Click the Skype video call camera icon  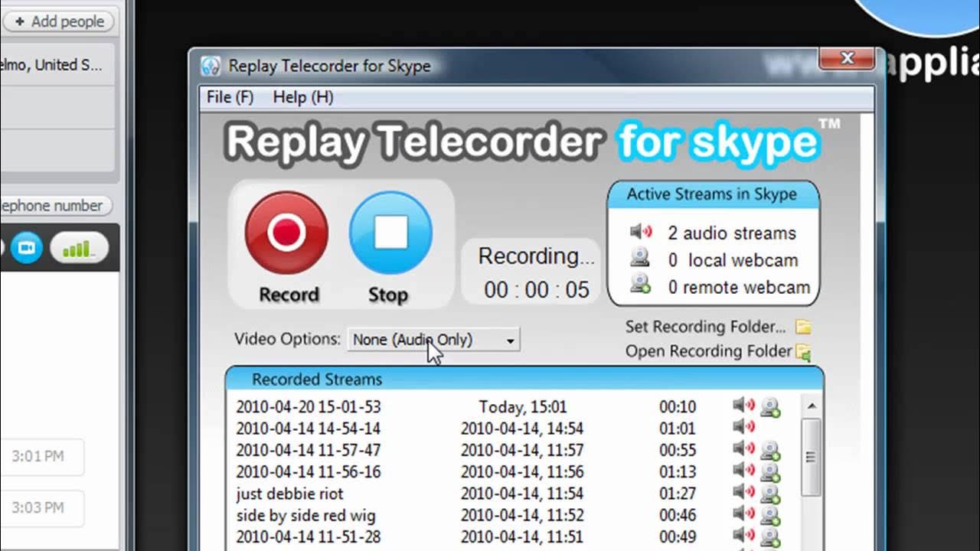pyautogui.click(x=27, y=248)
